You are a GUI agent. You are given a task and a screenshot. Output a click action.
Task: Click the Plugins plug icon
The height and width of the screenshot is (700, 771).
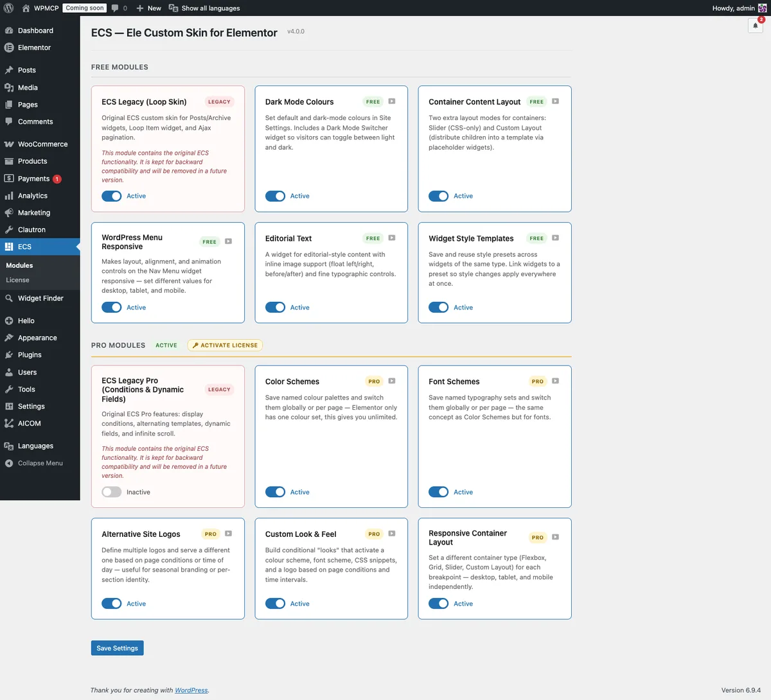click(9, 354)
